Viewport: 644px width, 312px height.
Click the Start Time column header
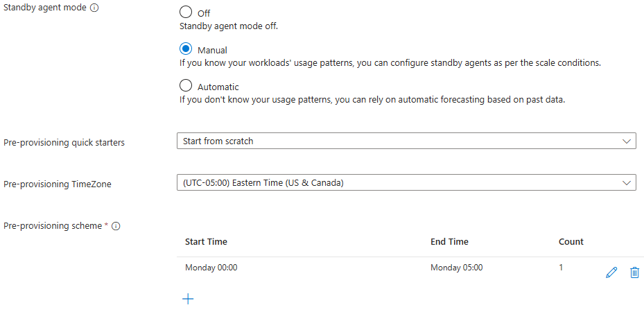tap(206, 242)
